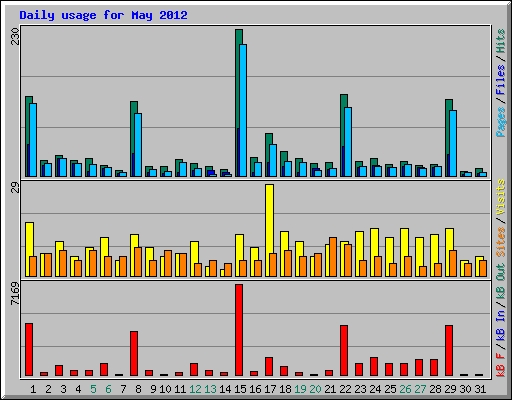Screen dimensions: 512x400
Task: Click day 1 on the x-axis
Action: click(x=33, y=389)
